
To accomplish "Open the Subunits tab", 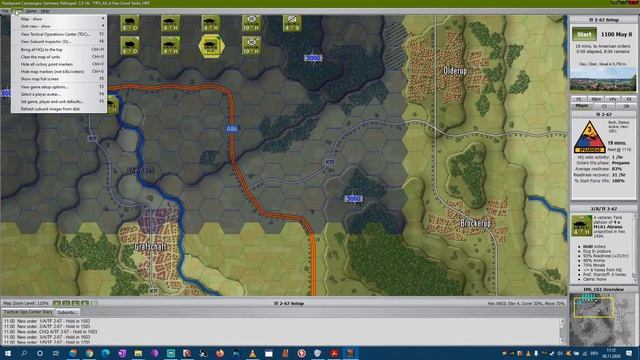I will tap(67, 312).
